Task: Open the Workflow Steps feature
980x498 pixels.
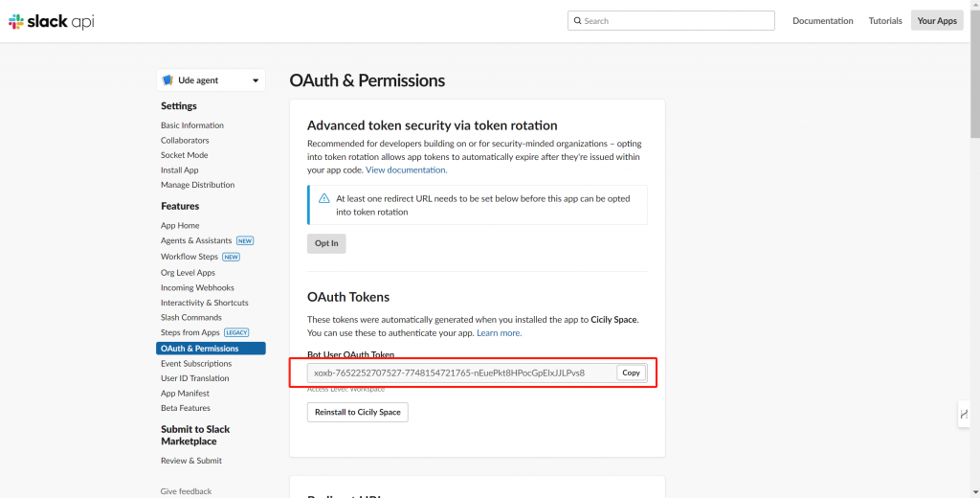Action: click(x=189, y=257)
